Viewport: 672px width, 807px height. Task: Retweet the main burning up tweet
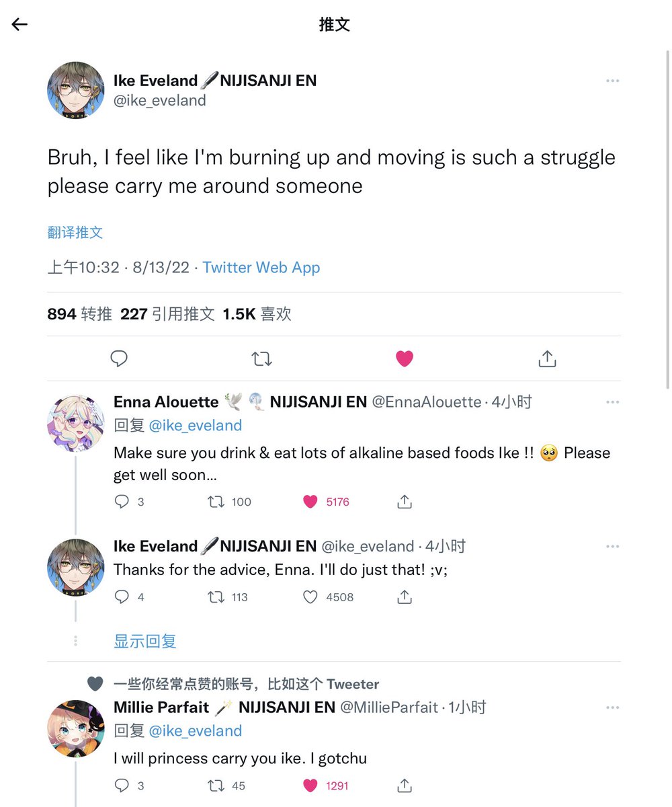[261, 358]
